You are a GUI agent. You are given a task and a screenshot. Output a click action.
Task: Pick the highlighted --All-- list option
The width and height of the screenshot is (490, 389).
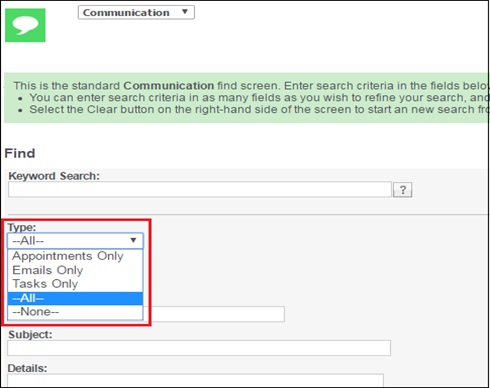point(75,298)
